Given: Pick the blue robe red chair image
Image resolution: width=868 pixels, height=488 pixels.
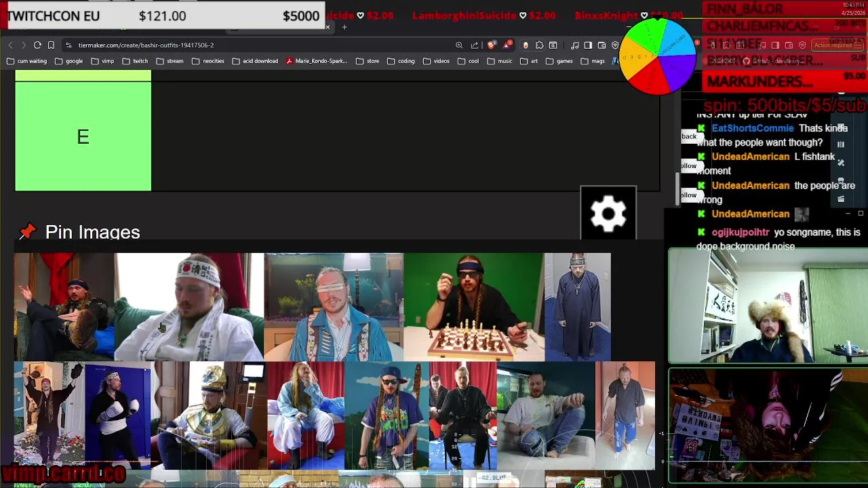Looking at the screenshot, I should (306, 415).
